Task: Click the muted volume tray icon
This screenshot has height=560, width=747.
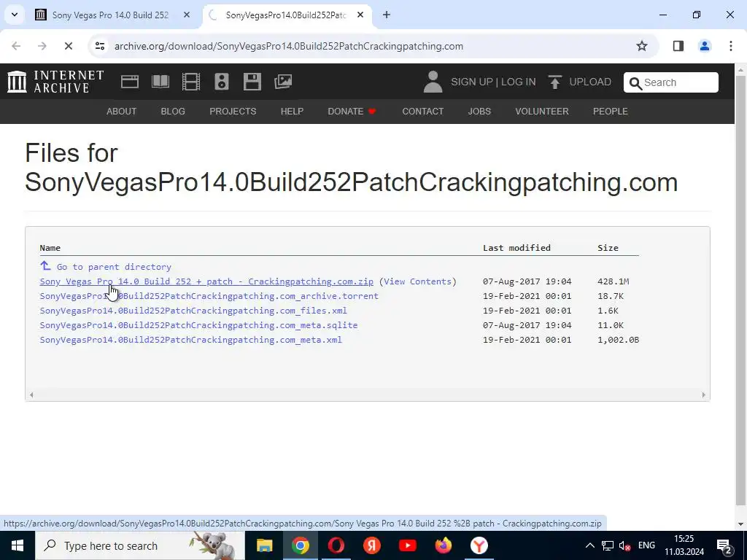Action: click(x=624, y=545)
